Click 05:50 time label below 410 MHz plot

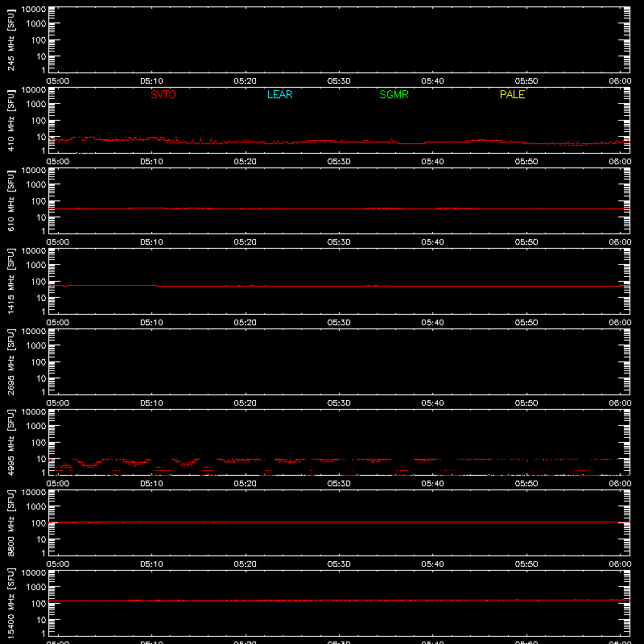coord(526,162)
